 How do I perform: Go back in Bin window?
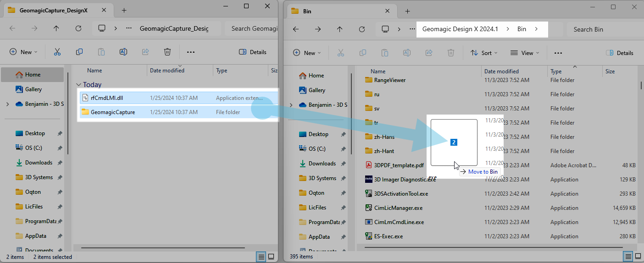pyautogui.click(x=296, y=29)
